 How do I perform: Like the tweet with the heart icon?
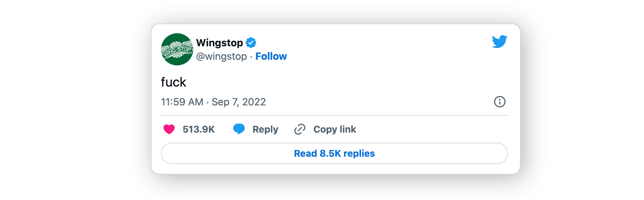tap(169, 129)
